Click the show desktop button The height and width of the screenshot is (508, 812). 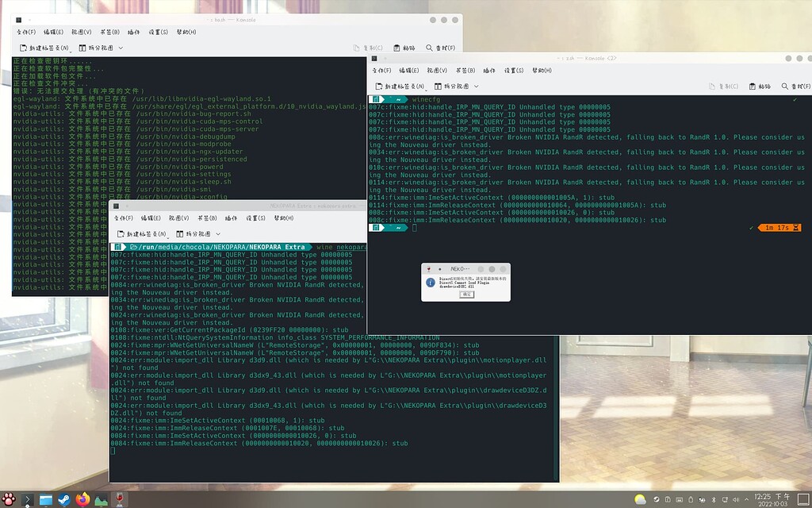(804, 500)
